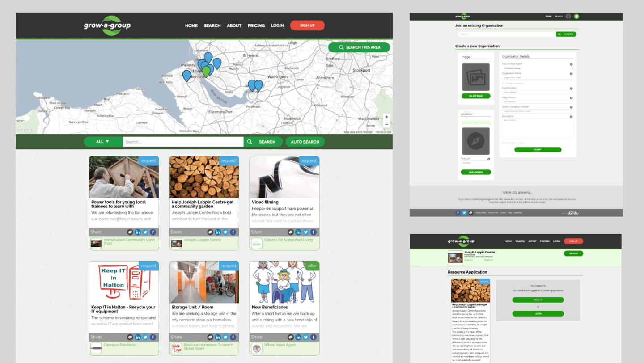Open Options for Supported Living link
The image size is (644, 363).
[x=288, y=240]
